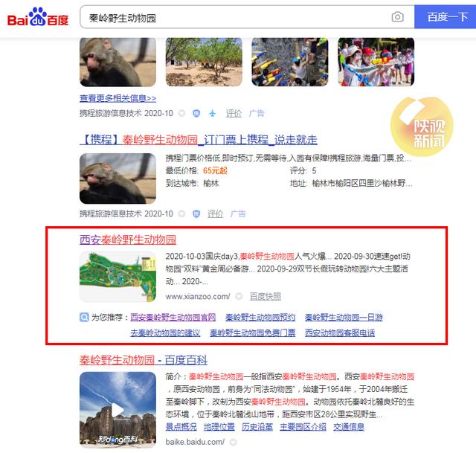
Task: Expand dropdown arrow after first 携程旅游信息技术 2020-10
Action: pyautogui.click(x=181, y=114)
